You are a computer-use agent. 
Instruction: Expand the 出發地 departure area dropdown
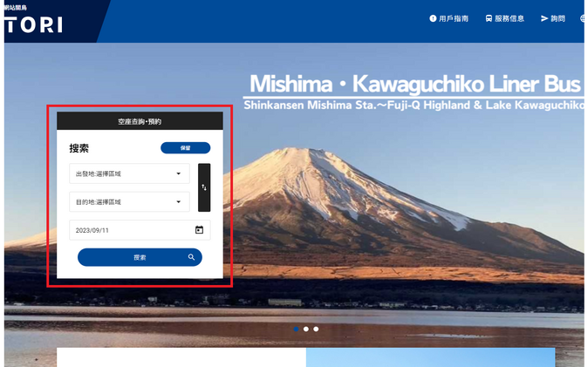click(x=129, y=173)
